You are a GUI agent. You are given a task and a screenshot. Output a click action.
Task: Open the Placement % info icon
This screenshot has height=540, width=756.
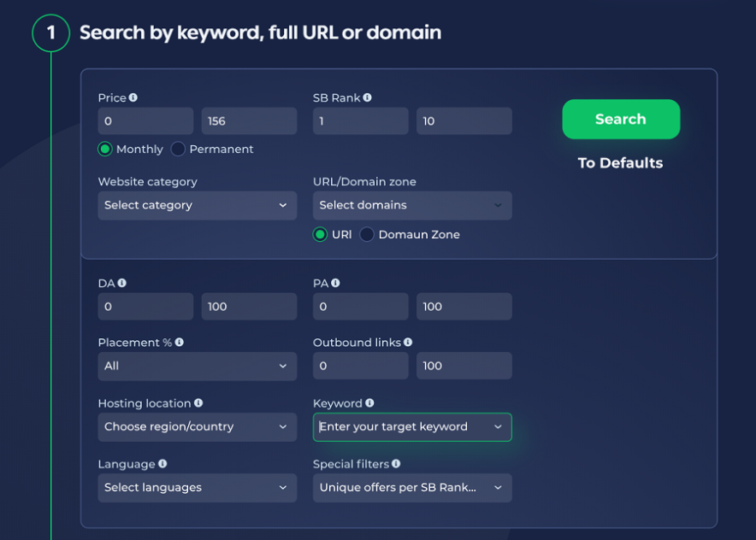[x=180, y=342]
